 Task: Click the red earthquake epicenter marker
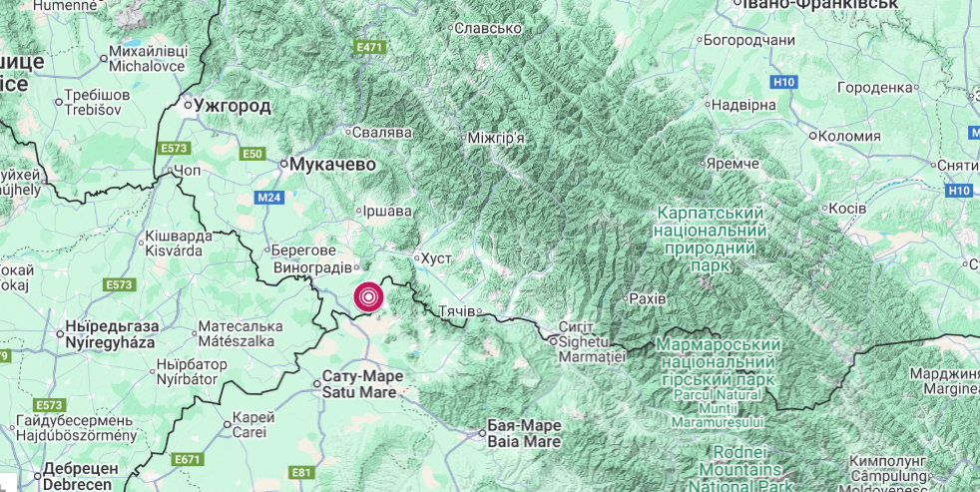click(369, 297)
